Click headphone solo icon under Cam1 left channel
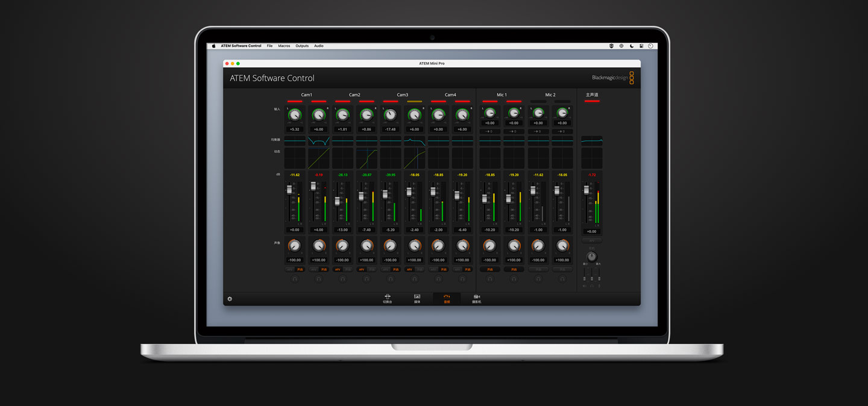The image size is (868, 406). point(295,279)
